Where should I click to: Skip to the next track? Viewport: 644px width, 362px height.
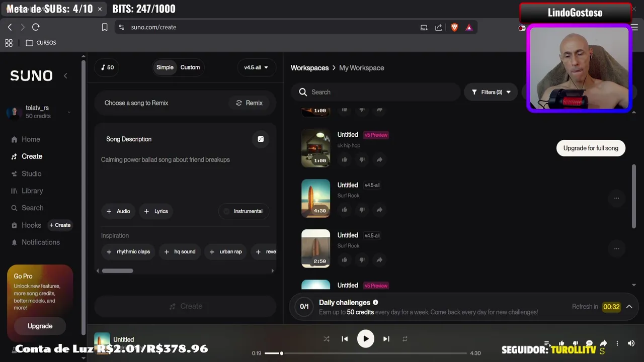pyautogui.click(x=386, y=339)
